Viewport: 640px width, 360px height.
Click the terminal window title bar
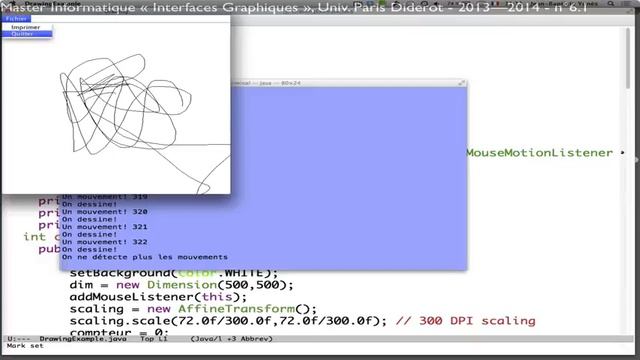click(x=349, y=83)
